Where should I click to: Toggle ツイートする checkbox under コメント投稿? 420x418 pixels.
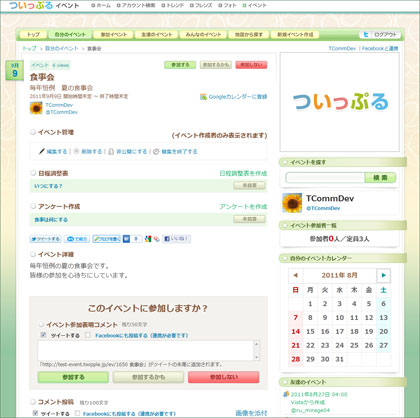(x=35, y=413)
